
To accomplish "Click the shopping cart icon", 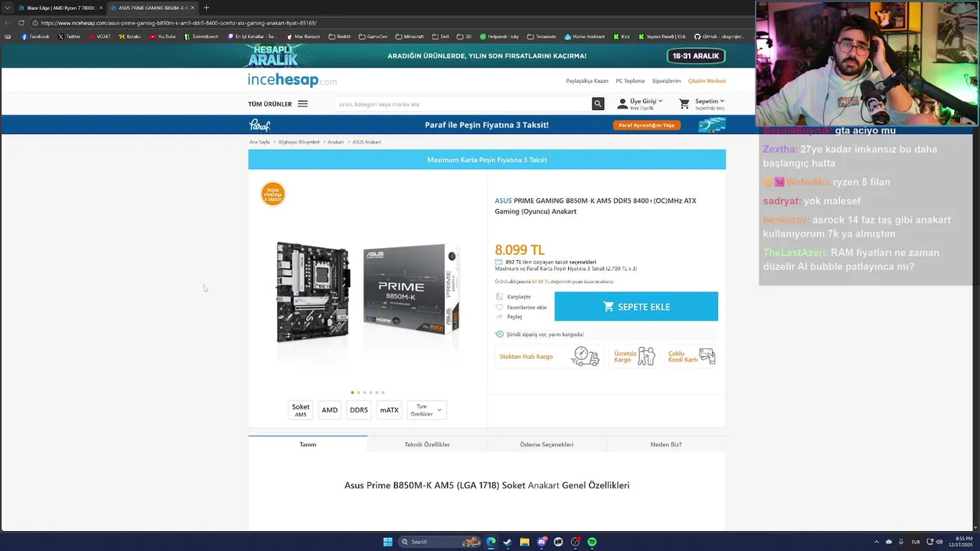I will [x=684, y=103].
